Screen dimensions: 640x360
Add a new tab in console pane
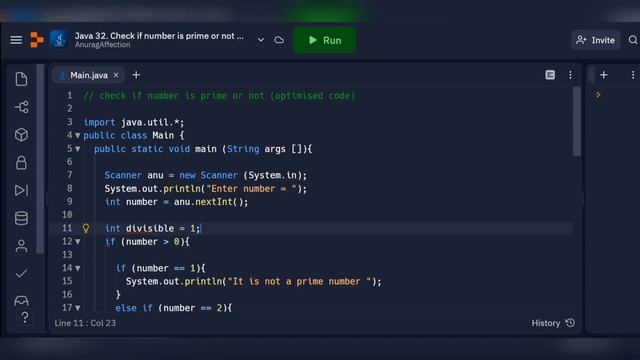(x=604, y=75)
